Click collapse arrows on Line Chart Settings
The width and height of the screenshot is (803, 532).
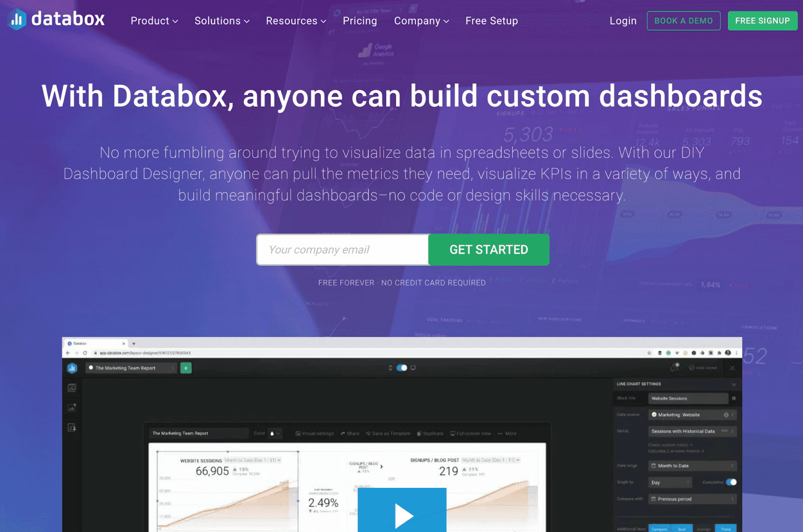pyautogui.click(x=734, y=385)
